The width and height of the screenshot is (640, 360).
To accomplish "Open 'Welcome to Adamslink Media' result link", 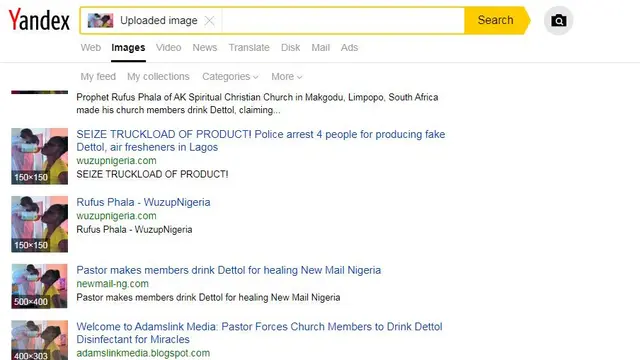I will pos(259,333).
